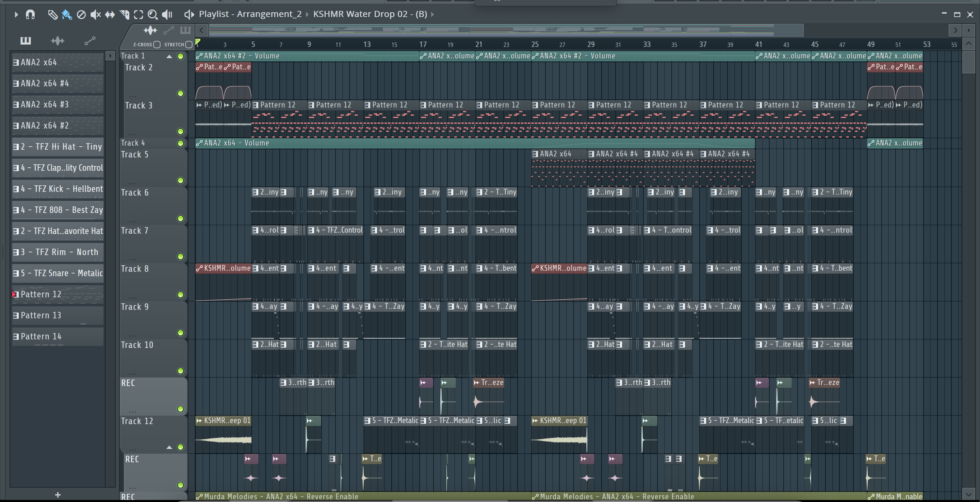
Task: Select the Slice tool
Action: [125, 14]
